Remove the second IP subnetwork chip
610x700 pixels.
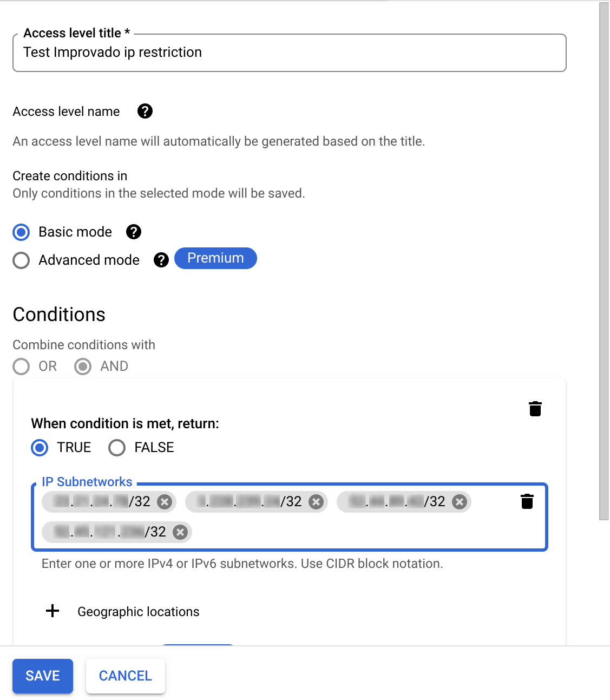pos(316,502)
